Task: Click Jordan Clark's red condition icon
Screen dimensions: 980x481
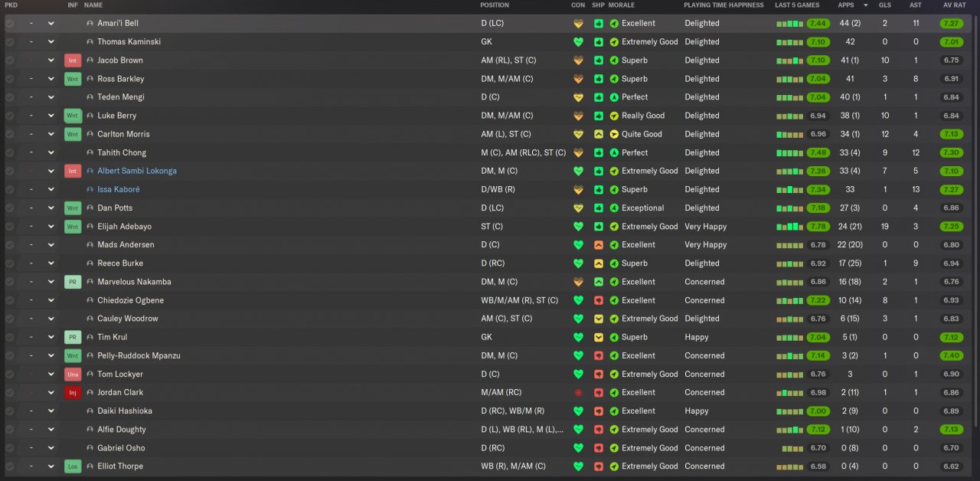Action: coord(578,393)
